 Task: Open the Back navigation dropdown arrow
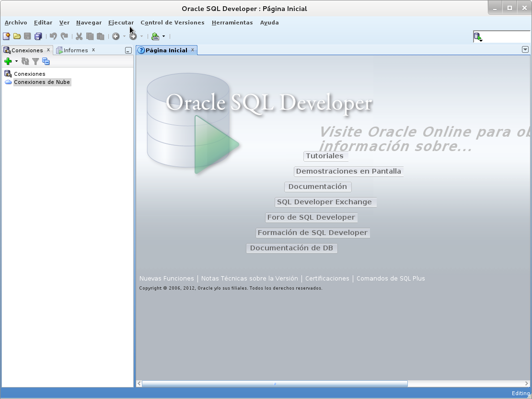(x=124, y=36)
